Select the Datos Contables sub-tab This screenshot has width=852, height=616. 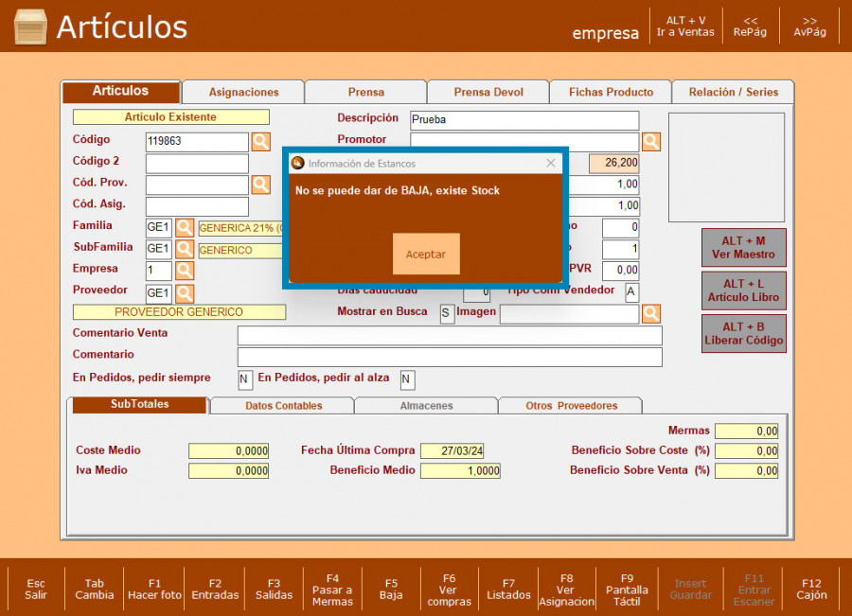click(x=283, y=406)
